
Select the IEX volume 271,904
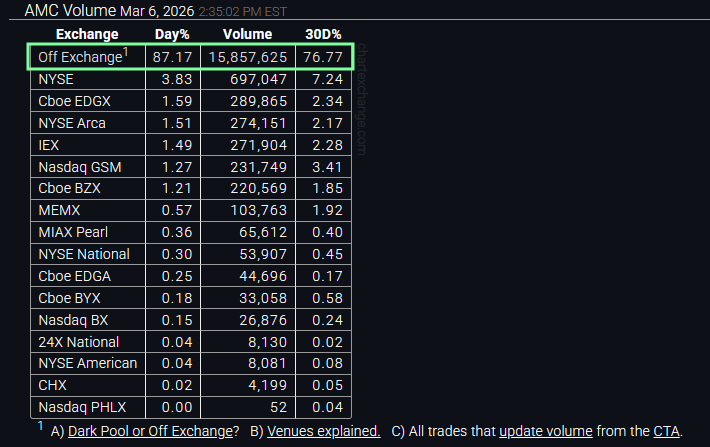(259, 145)
